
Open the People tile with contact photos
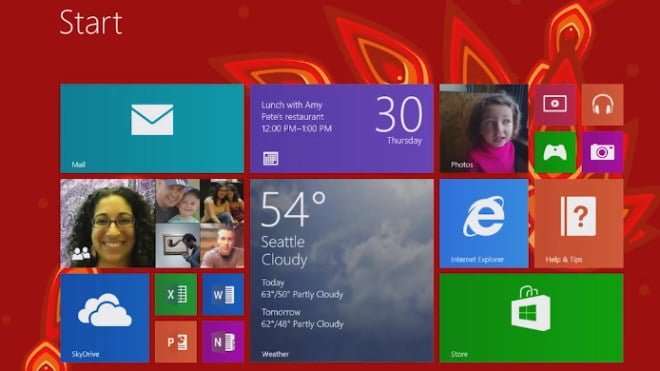[x=152, y=224]
